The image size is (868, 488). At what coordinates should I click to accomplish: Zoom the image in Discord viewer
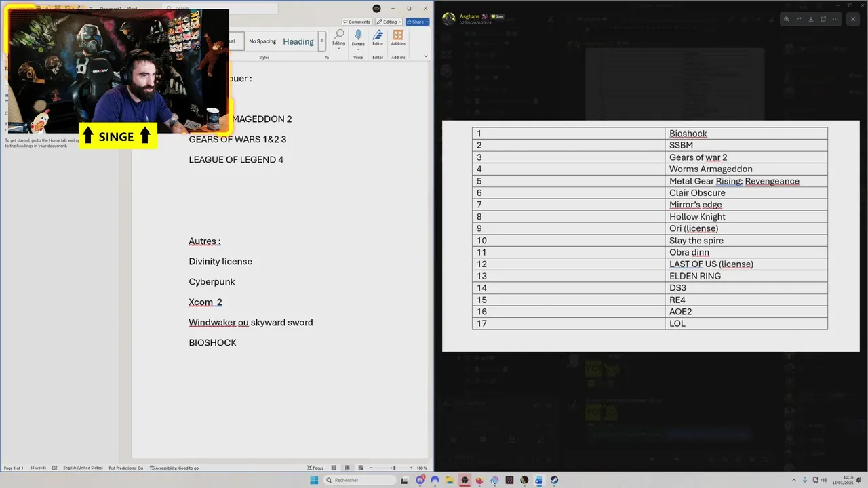pos(787,19)
